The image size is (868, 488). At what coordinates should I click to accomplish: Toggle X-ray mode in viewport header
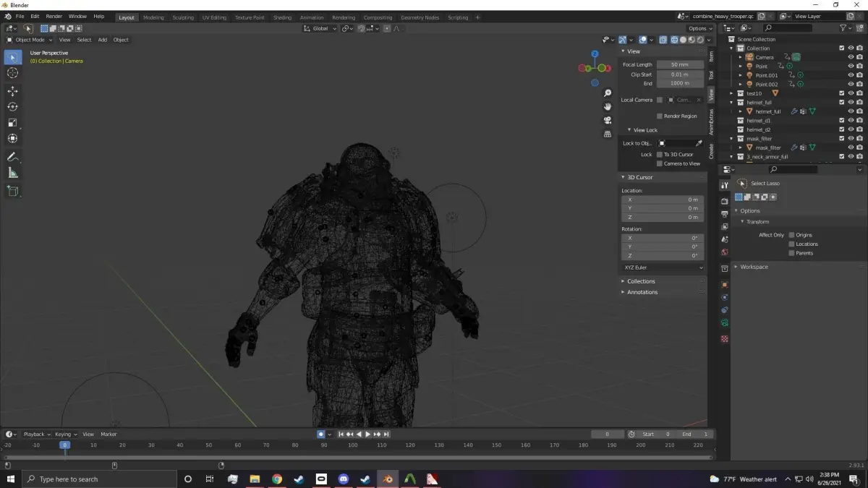[x=662, y=40]
